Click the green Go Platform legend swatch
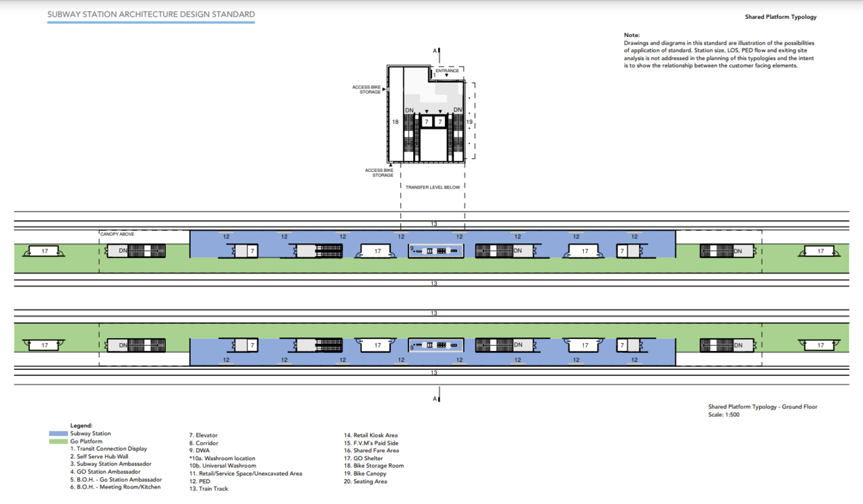This screenshot has width=863, height=504. point(59,441)
